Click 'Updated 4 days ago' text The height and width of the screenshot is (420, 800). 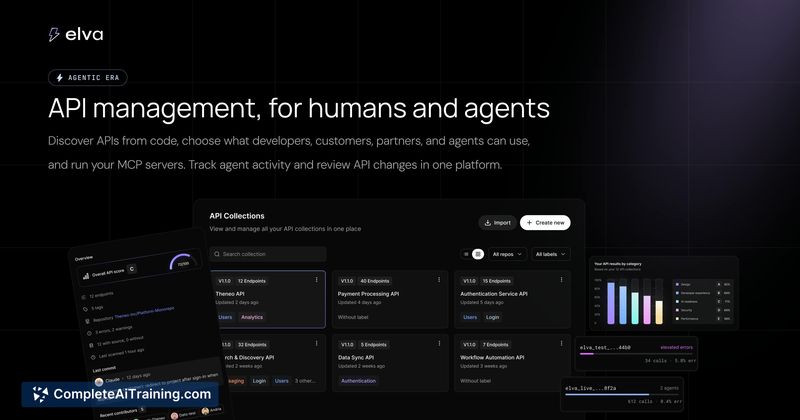(x=359, y=302)
